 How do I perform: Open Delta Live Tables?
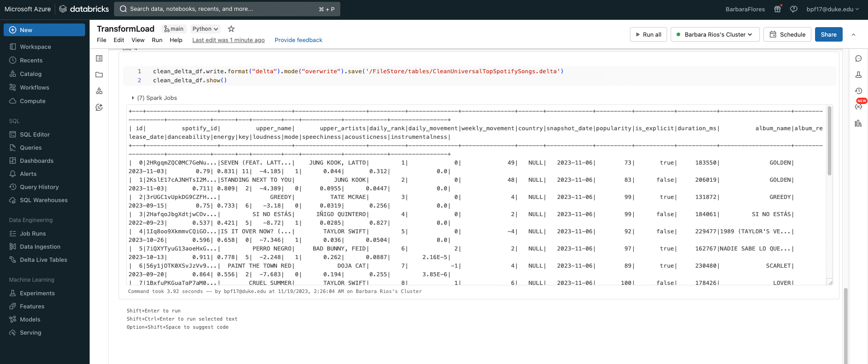[x=43, y=260]
